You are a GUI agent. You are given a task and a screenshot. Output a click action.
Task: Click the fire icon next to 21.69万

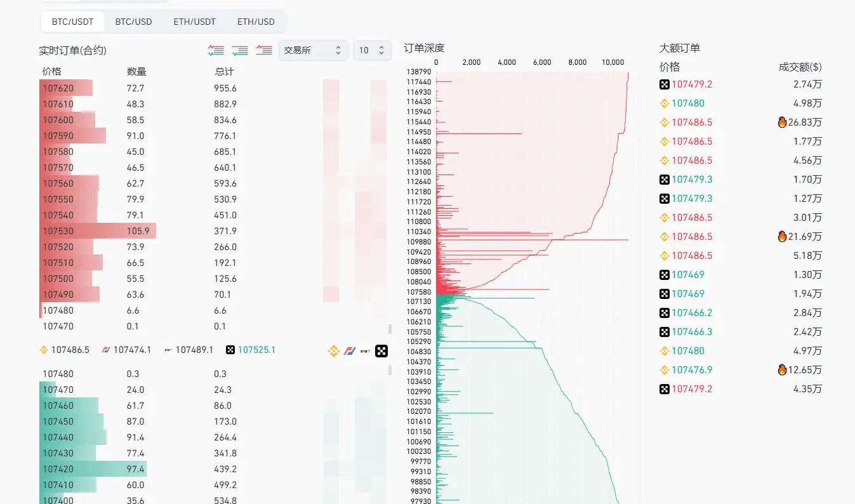(782, 236)
